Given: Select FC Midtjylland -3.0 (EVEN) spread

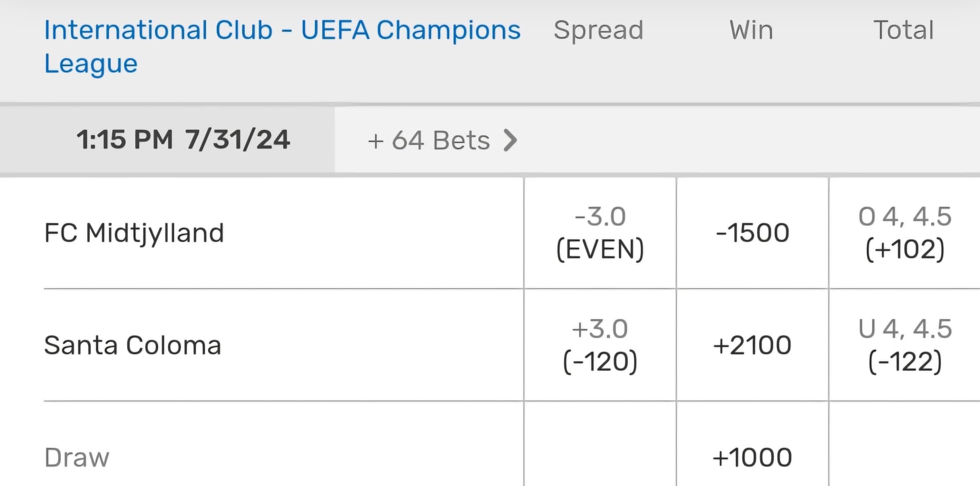Looking at the screenshot, I should tap(600, 233).
